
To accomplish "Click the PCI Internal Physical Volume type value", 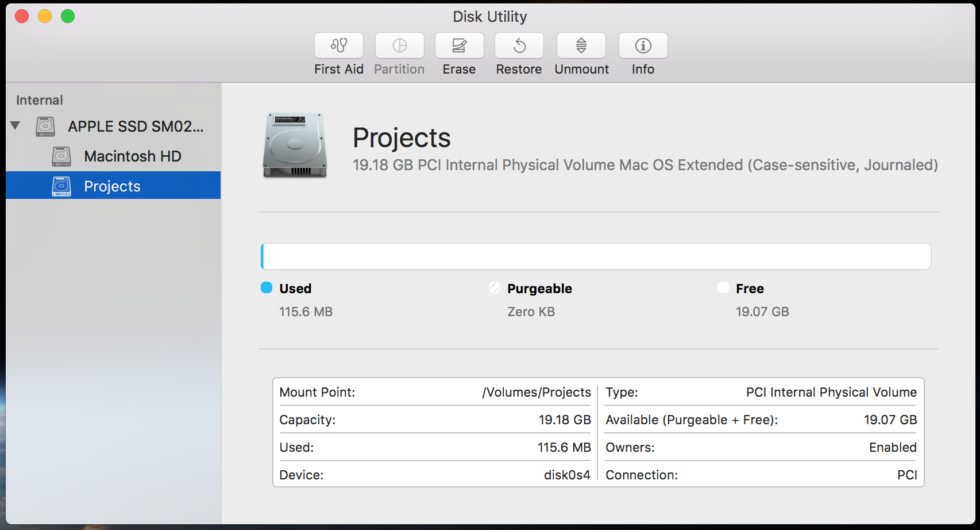I will (831, 392).
